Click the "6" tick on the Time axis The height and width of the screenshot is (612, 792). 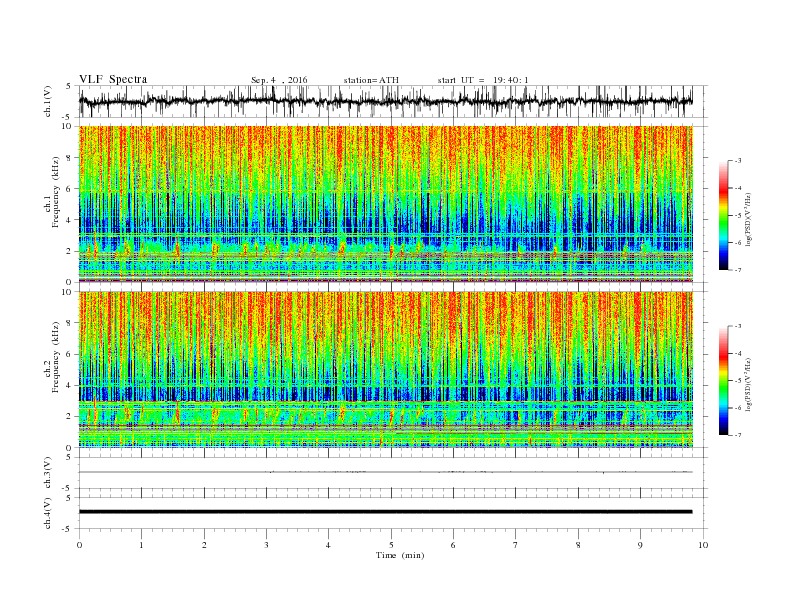coord(454,545)
